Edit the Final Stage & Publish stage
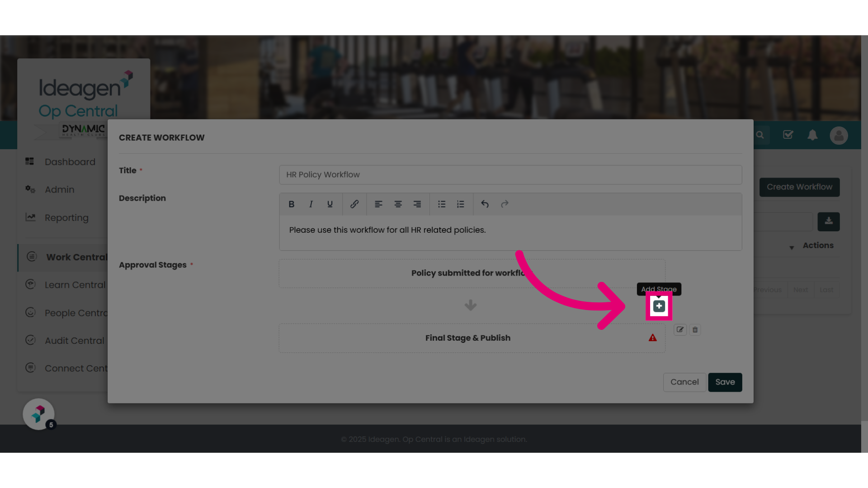Image resolution: width=868 pixels, height=488 pixels. 680,330
